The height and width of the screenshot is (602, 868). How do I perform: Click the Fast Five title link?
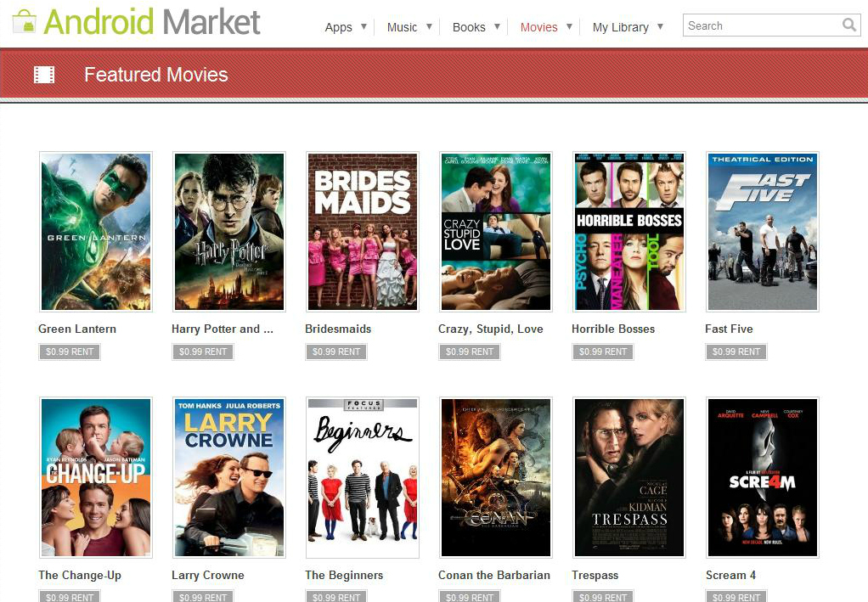(729, 329)
